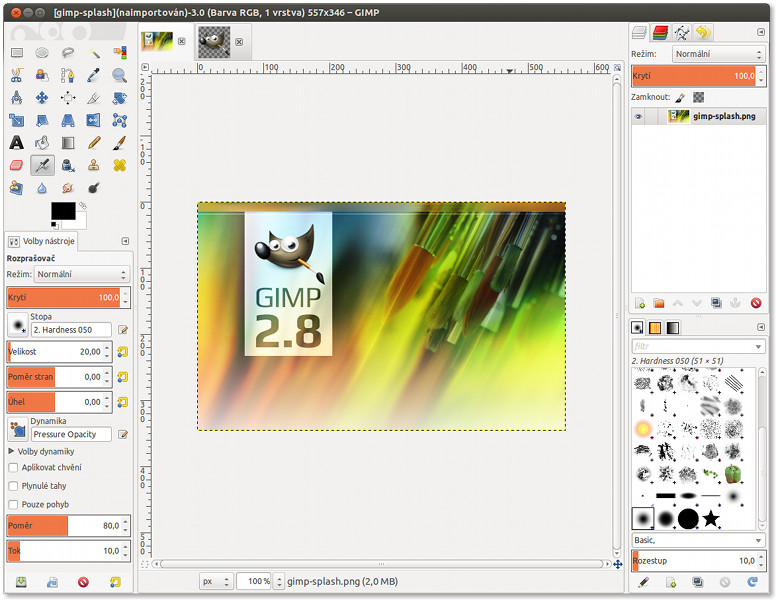Select the black star brush thumbnail
776x600 pixels.
(711, 519)
